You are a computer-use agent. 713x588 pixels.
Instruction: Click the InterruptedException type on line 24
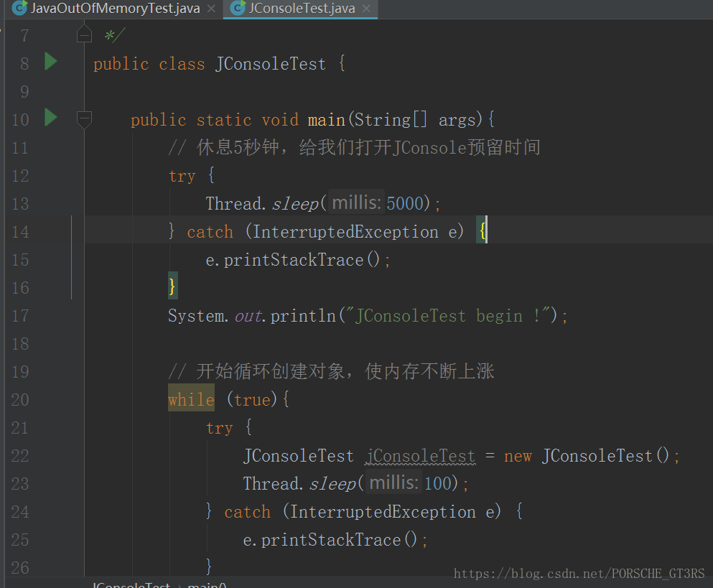(x=383, y=512)
